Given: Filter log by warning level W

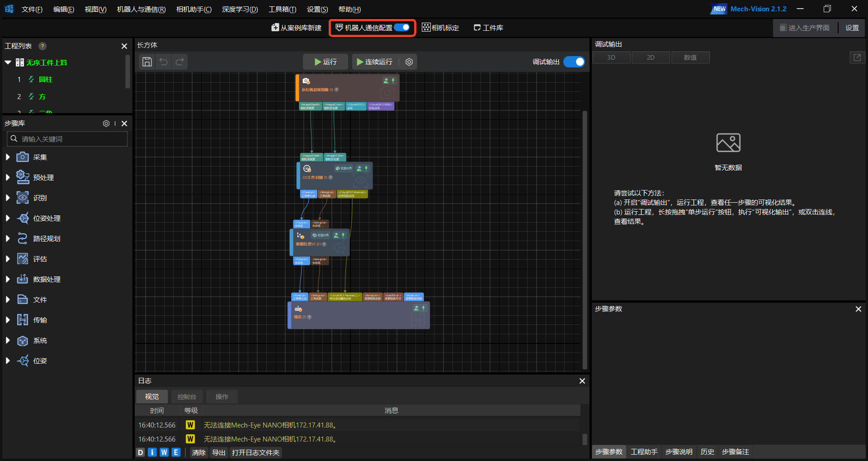Looking at the screenshot, I should click(x=164, y=452).
